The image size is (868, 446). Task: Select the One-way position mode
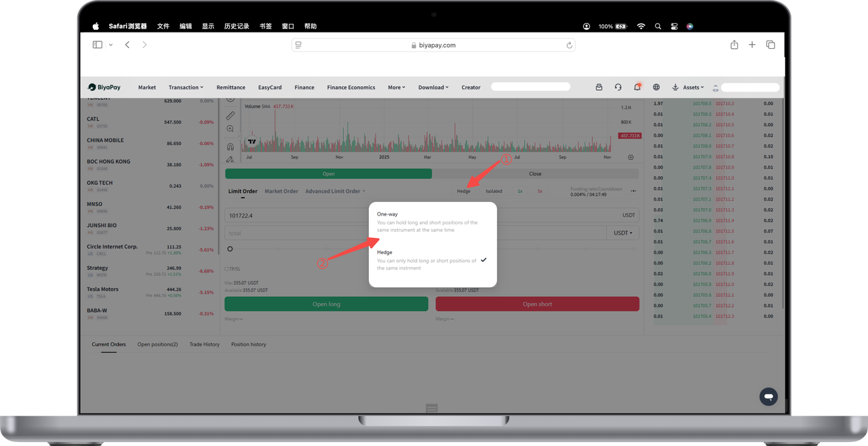tap(427, 222)
